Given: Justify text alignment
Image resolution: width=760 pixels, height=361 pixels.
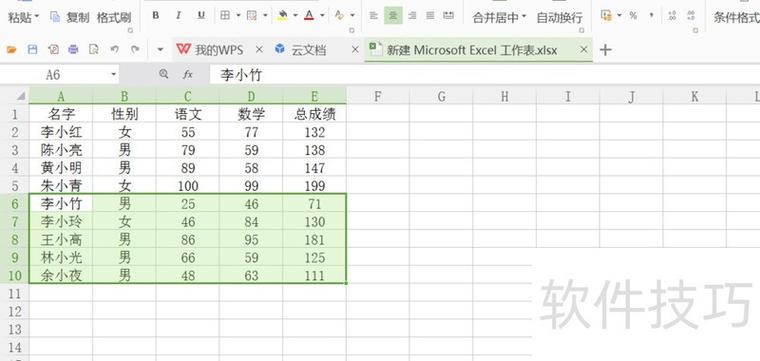Looking at the screenshot, I should pyautogui.click(x=430, y=16).
